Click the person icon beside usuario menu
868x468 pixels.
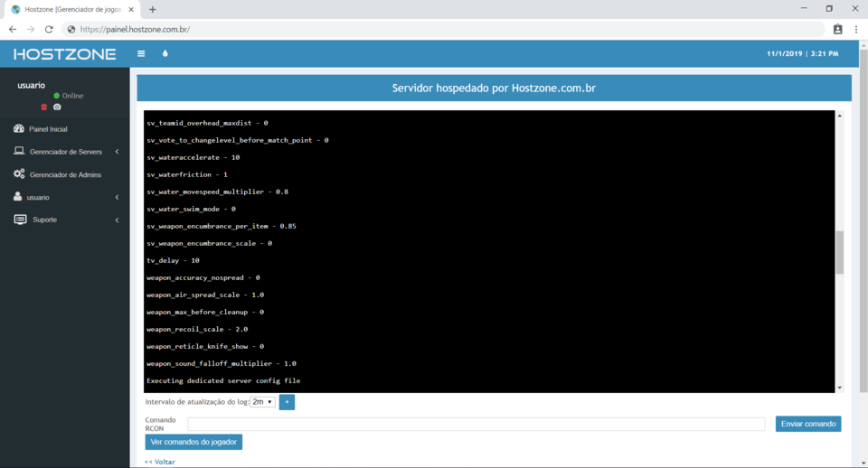[18, 196]
